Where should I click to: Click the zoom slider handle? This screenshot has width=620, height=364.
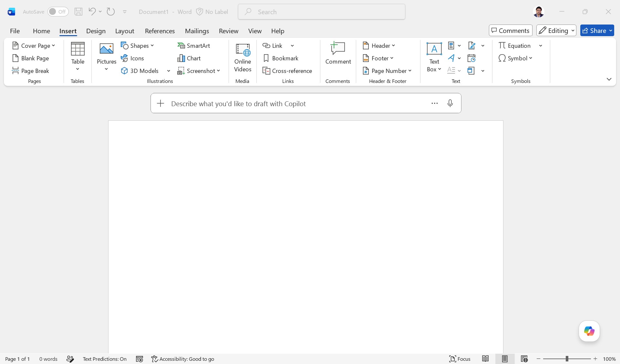tap(567, 359)
